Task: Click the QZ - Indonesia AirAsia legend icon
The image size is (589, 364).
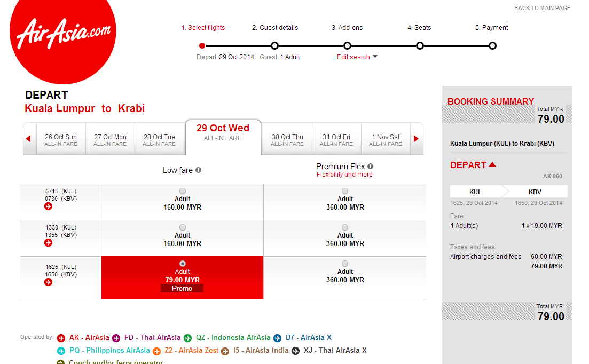Action: pos(187,338)
